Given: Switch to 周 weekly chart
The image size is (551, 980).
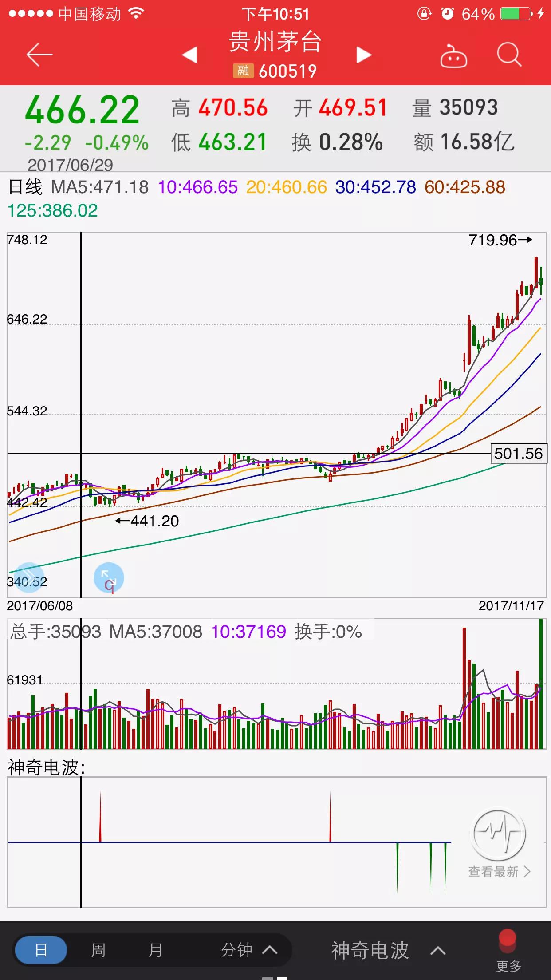Looking at the screenshot, I should click(x=98, y=950).
